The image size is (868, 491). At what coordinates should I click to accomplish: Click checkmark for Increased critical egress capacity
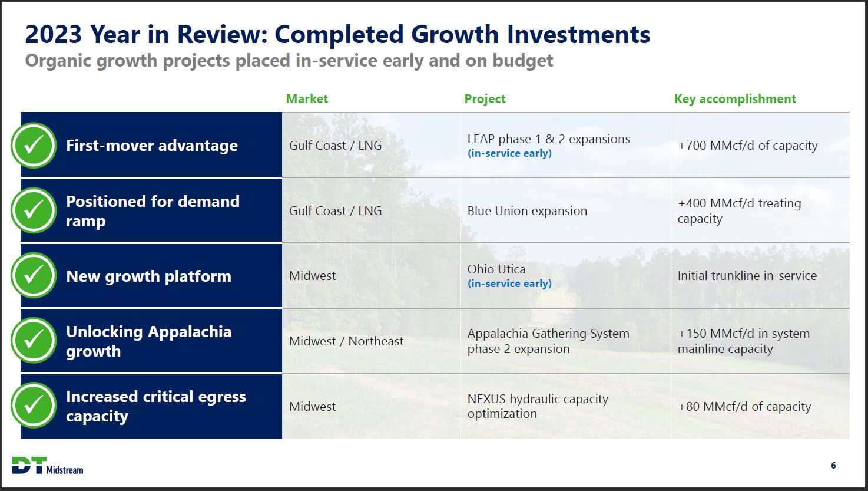pyautogui.click(x=34, y=406)
